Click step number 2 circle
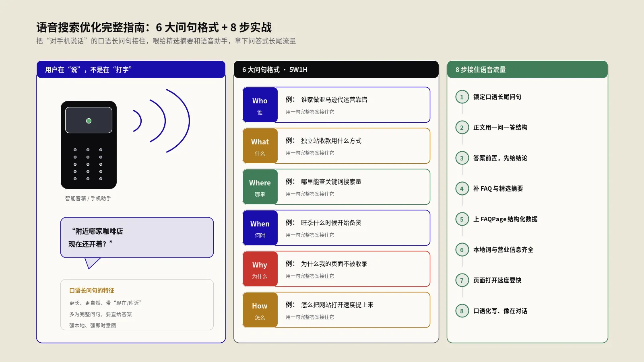The width and height of the screenshot is (644, 362). [462, 128]
